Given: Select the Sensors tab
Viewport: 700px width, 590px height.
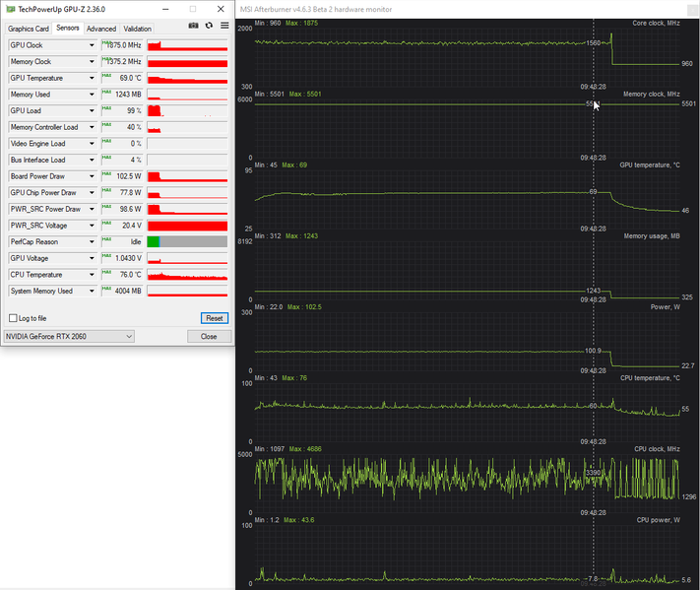Looking at the screenshot, I should pyautogui.click(x=67, y=28).
